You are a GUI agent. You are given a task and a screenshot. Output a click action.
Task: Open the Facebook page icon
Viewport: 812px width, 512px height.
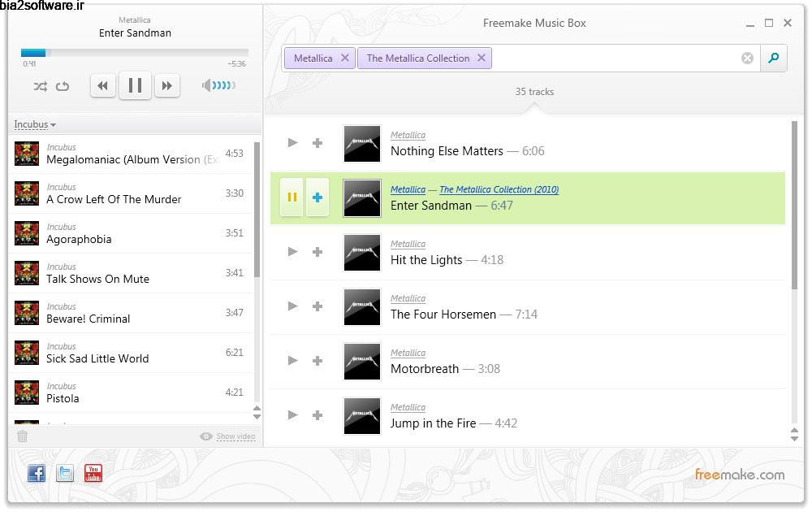(x=37, y=473)
